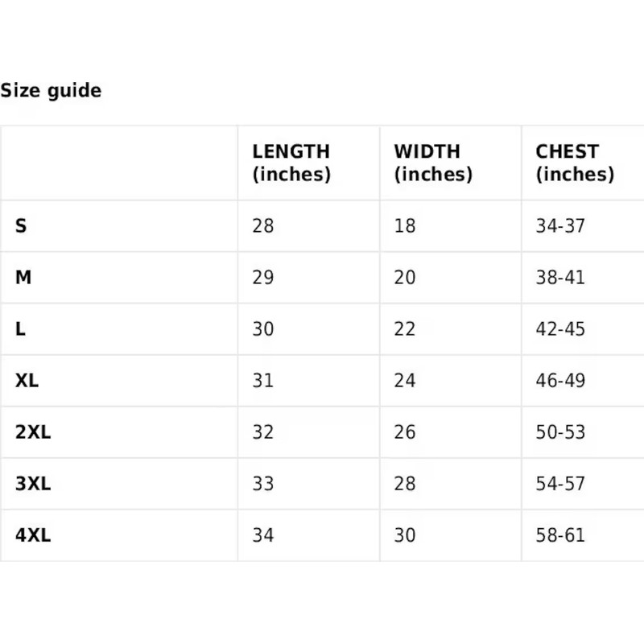Select the LENGTH (inches) column header
The height and width of the screenshot is (644, 644).
(x=291, y=163)
